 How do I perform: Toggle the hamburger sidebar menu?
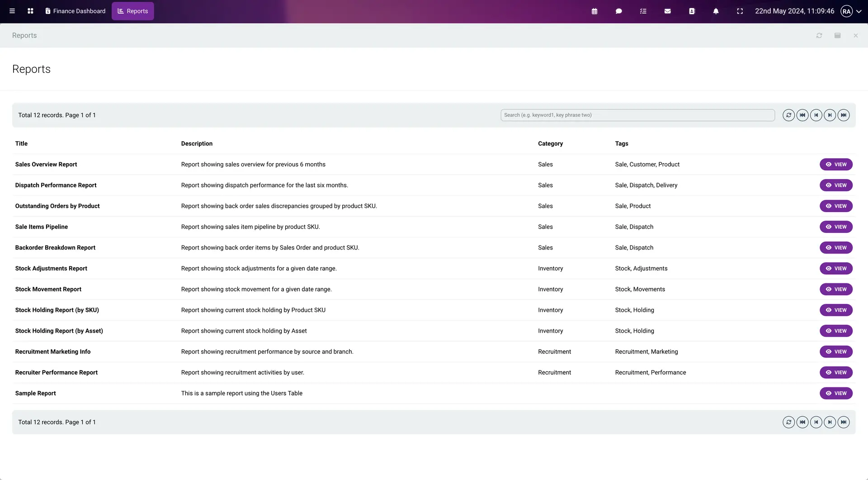(x=12, y=11)
